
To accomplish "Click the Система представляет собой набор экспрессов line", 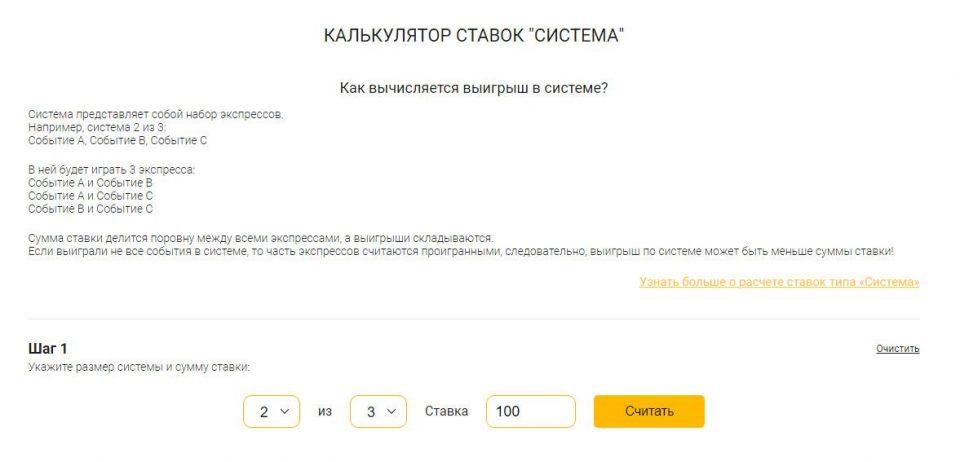I will click(x=155, y=114).
